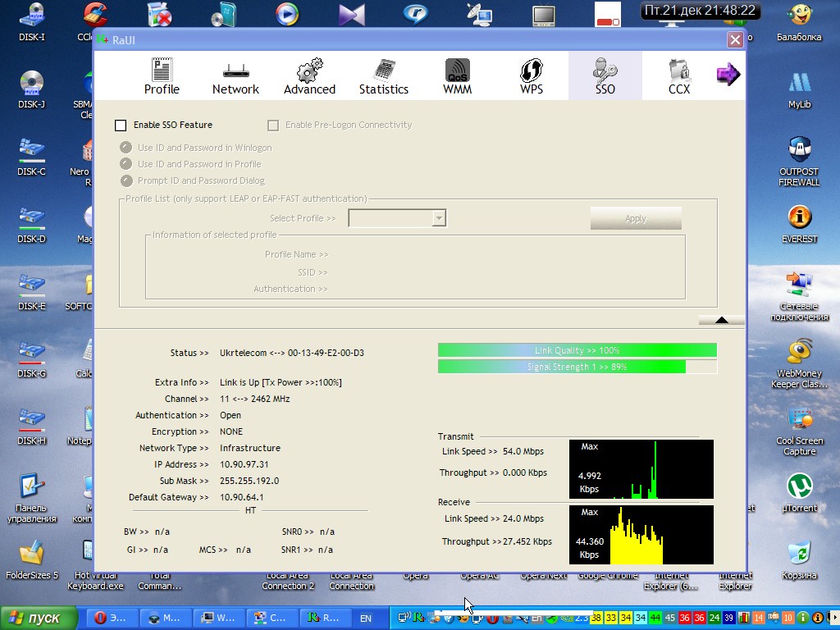Expand the Select Profile dropdown
The width and height of the screenshot is (840, 630).
point(439,218)
